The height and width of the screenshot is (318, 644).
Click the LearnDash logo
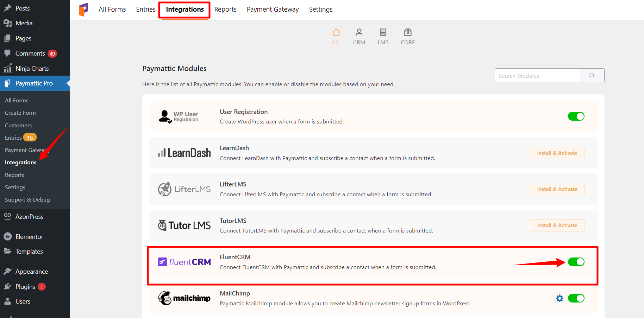[x=185, y=153]
